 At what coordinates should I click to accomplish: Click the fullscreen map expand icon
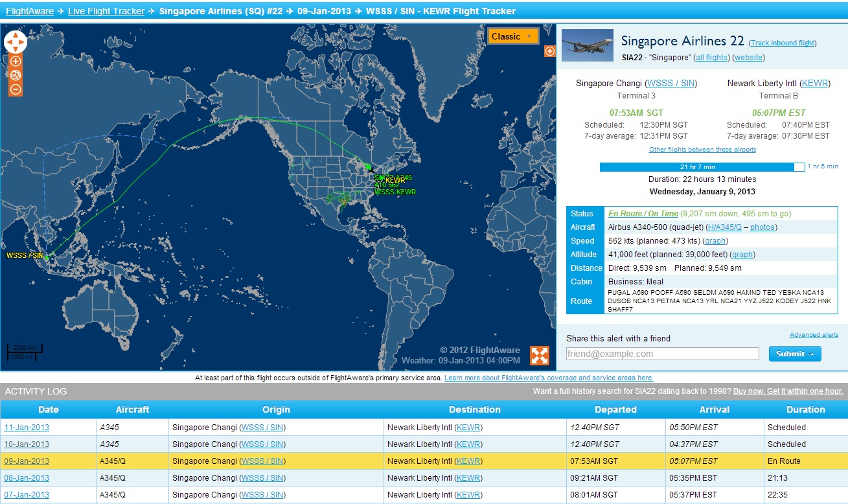pos(540,356)
